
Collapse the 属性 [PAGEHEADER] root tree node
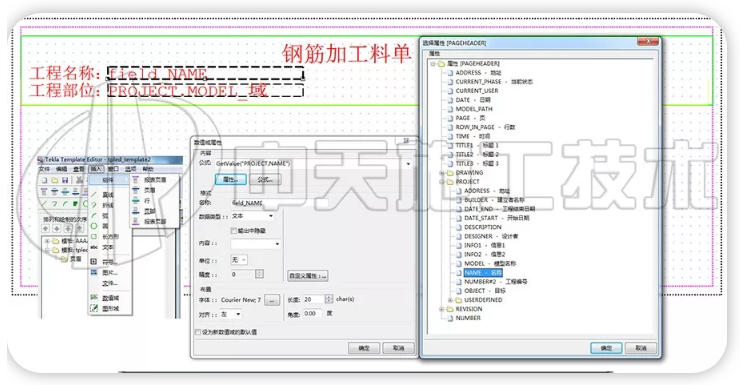click(433, 64)
